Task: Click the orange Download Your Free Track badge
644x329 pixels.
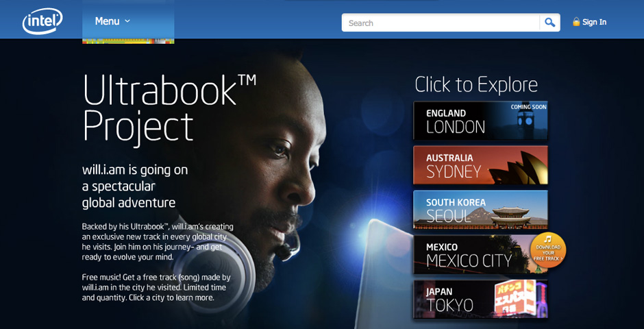Action: coord(548,250)
